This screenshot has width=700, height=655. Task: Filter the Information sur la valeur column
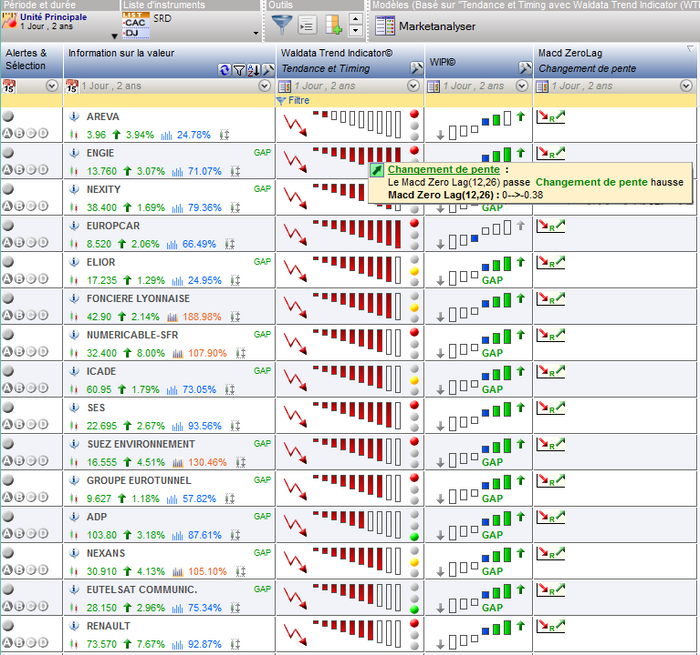(x=239, y=70)
